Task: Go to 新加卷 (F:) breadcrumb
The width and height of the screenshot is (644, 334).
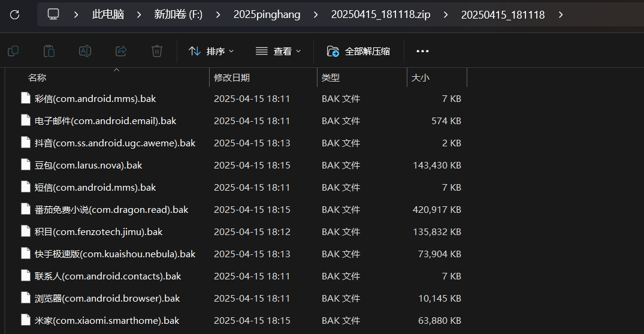Action: 178,14
